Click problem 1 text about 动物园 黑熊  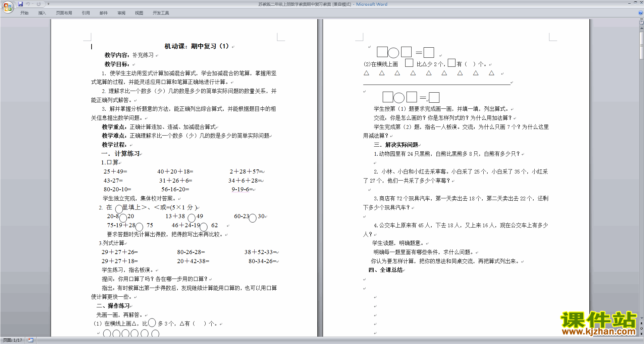(x=447, y=154)
